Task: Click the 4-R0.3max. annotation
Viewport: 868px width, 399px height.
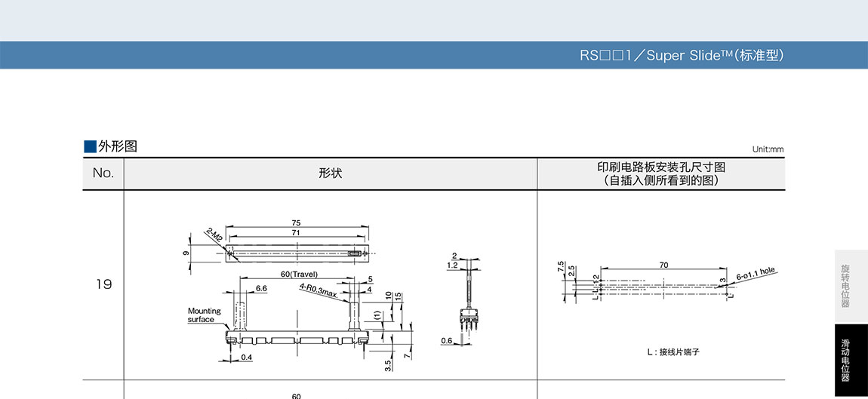Action: (318, 289)
